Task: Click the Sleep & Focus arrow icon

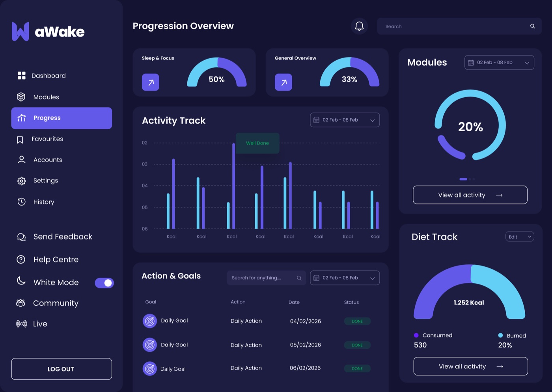Action: [x=150, y=82]
